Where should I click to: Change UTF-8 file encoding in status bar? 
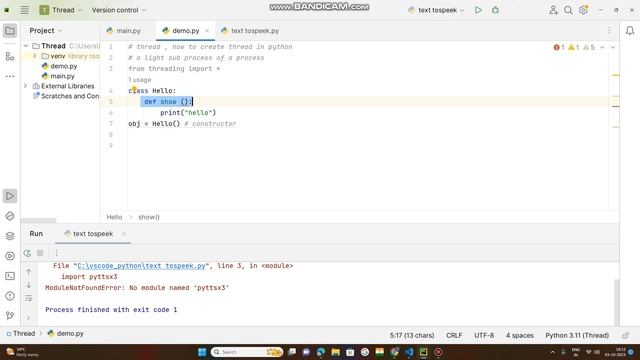484,335
